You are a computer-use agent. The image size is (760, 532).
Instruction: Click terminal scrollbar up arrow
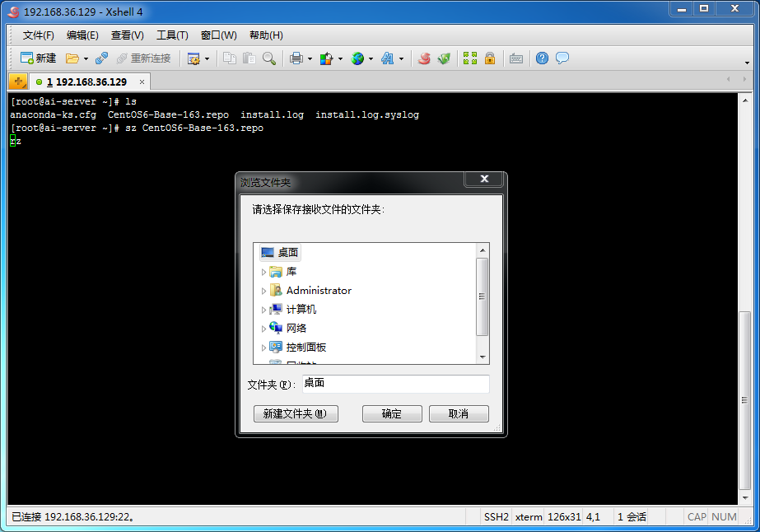[745, 100]
